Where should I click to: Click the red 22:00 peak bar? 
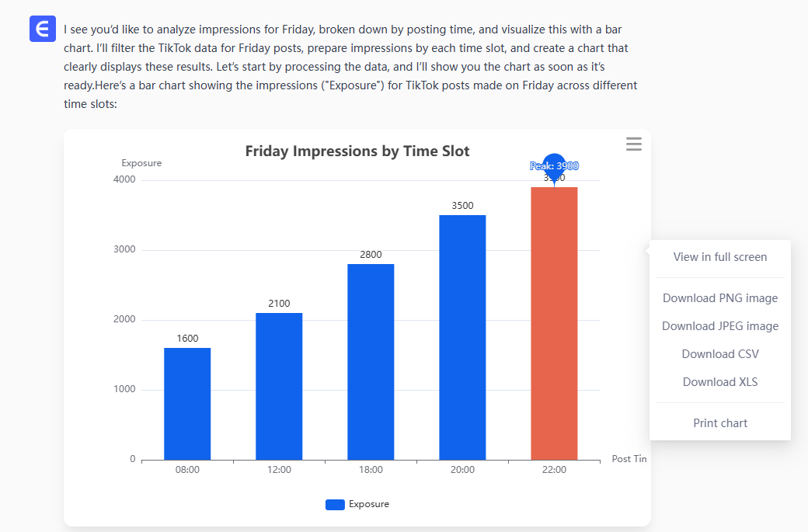coord(554,323)
